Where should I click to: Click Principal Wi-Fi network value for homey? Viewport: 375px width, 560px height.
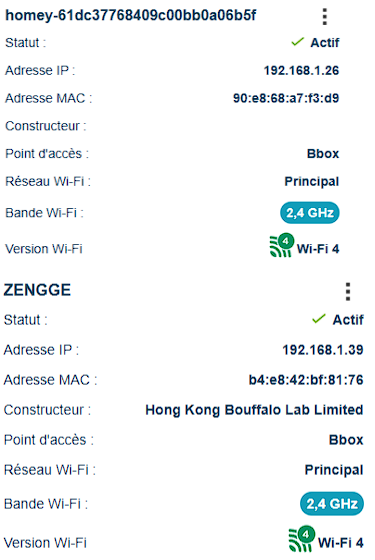click(312, 181)
